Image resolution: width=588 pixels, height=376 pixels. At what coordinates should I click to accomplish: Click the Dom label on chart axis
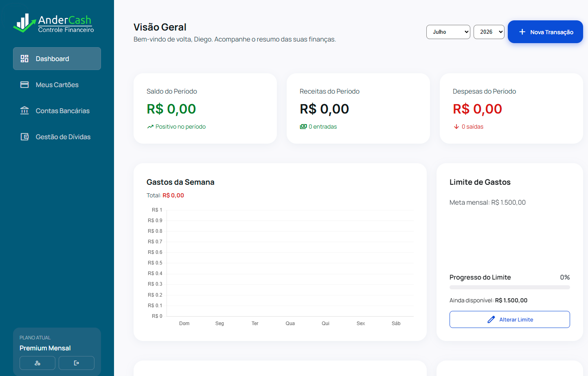tap(184, 324)
